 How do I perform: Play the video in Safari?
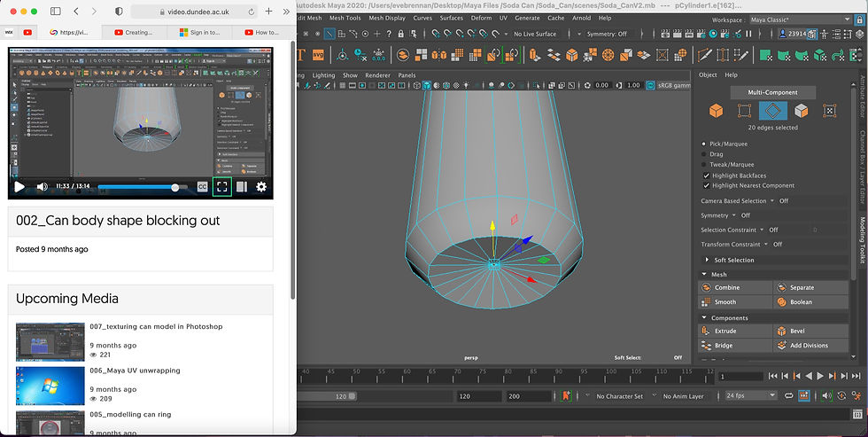19,187
